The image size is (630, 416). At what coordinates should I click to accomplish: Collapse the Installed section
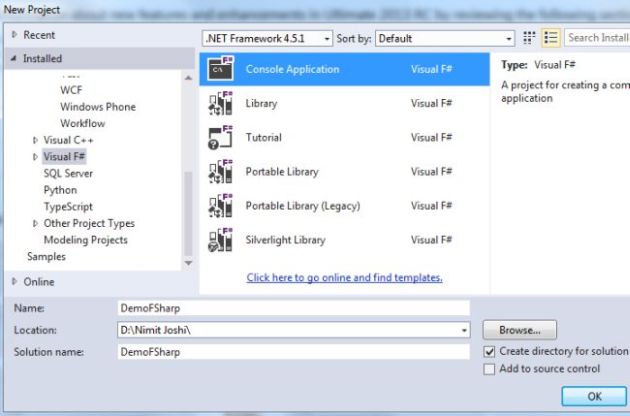[14, 58]
